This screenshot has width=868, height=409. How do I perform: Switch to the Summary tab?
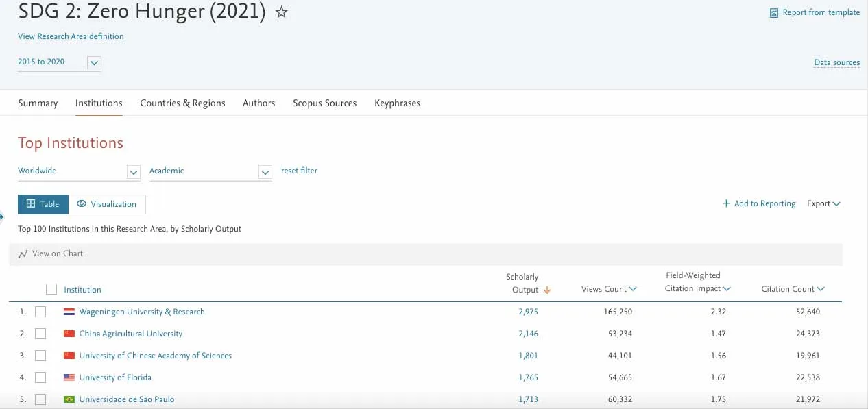[x=38, y=103]
